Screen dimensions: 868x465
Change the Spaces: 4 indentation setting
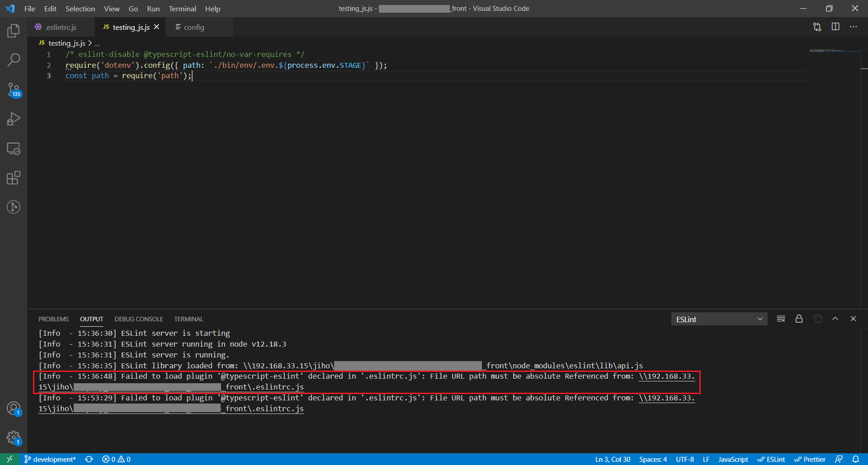(653, 459)
